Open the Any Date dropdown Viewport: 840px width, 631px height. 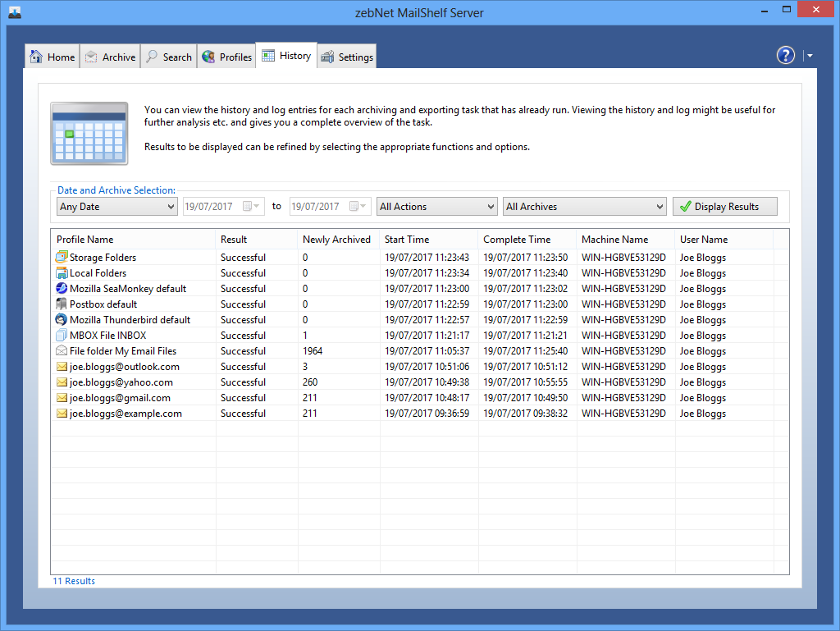click(x=116, y=207)
